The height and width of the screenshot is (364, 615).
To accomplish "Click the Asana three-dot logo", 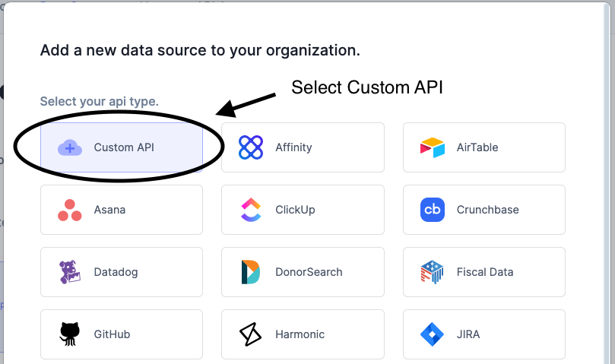I will [70, 210].
